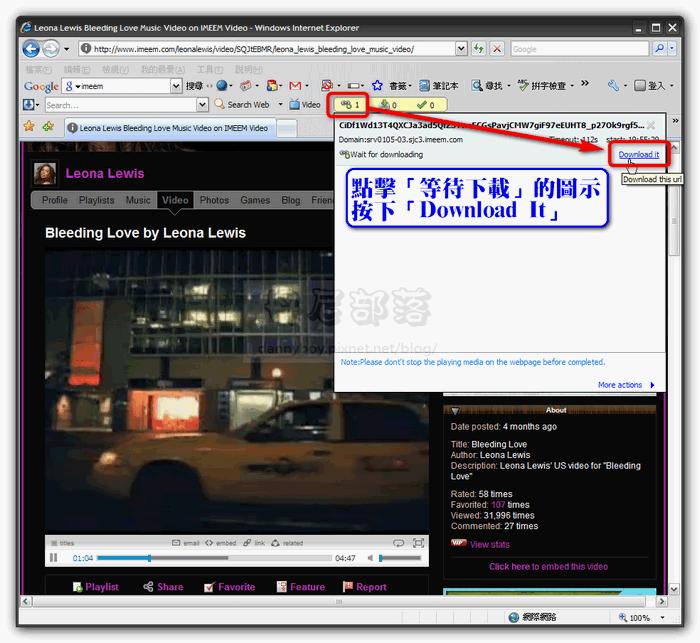Viewport: 700px width, 643px height.
Task: Click the popup blocker icon in Google Toolbar
Action: pos(327,85)
